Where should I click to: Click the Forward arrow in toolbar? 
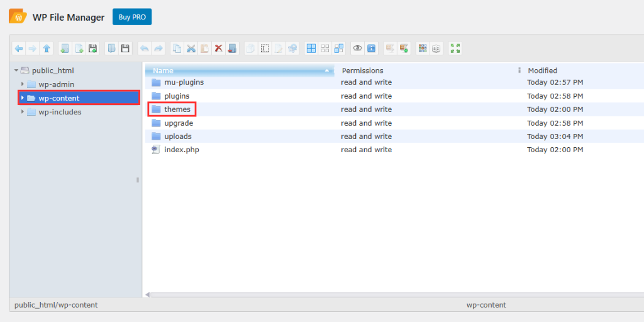pyautogui.click(x=33, y=48)
